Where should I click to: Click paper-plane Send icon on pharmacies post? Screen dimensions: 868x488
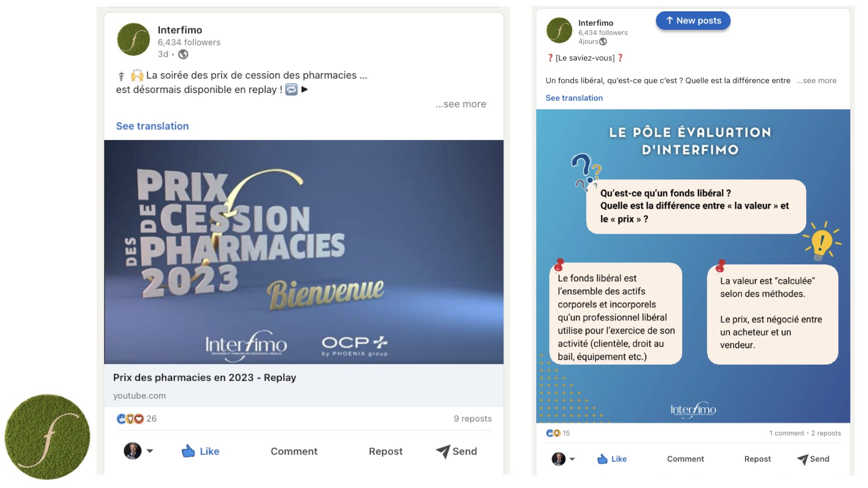point(443,451)
